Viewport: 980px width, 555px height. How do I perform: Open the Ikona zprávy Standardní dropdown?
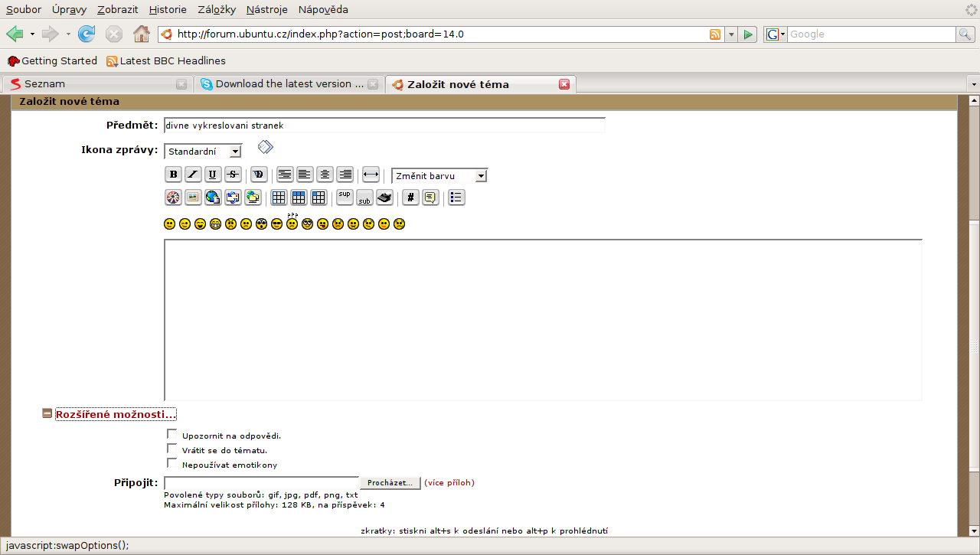203,152
